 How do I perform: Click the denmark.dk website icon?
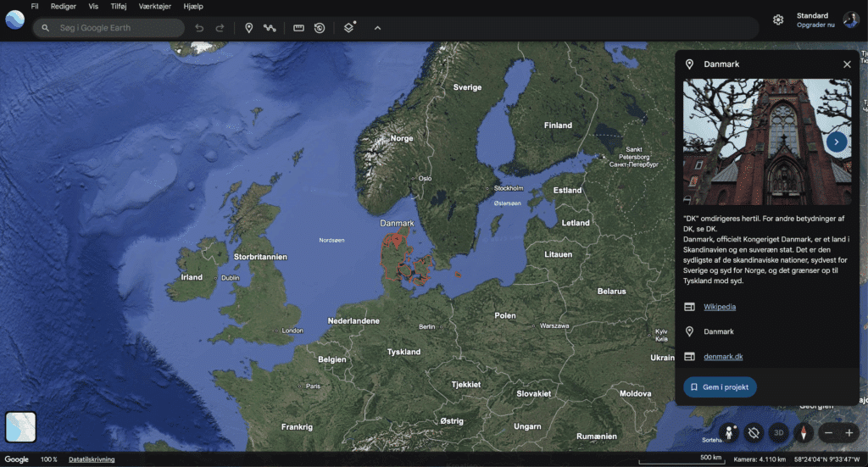689,356
